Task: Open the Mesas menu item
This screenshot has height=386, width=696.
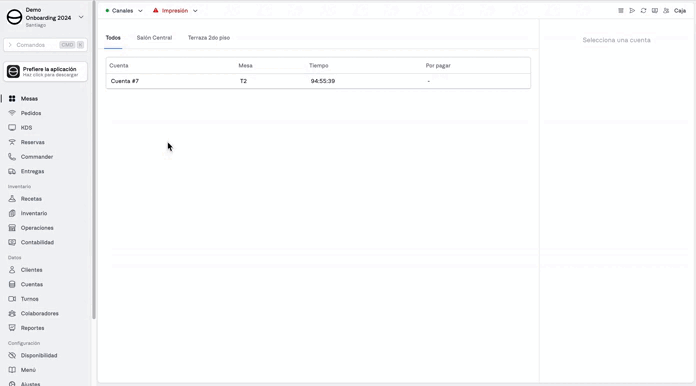Action: coord(29,98)
